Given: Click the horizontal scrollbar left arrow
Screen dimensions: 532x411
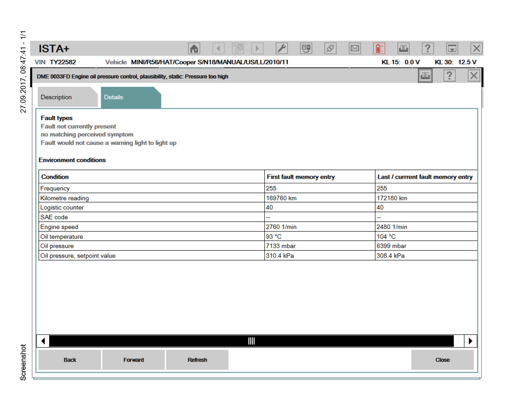Looking at the screenshot, I should [43, 341].
